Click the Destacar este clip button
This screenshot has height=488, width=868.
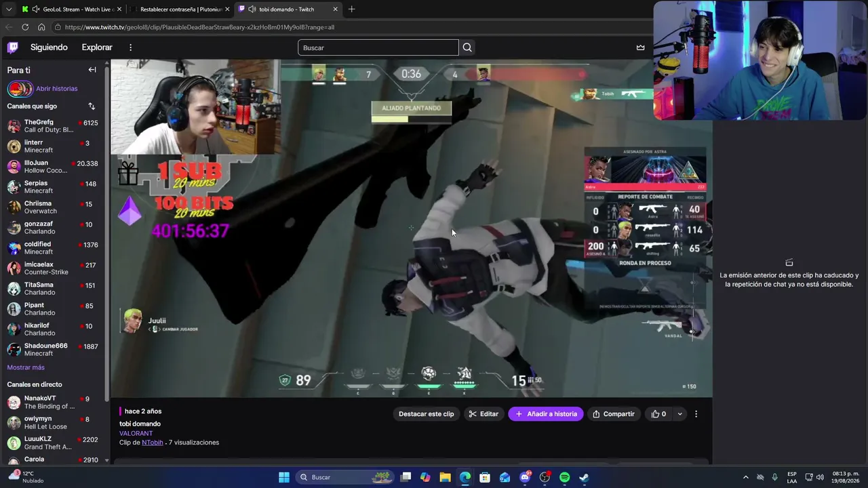coord(427,414)
